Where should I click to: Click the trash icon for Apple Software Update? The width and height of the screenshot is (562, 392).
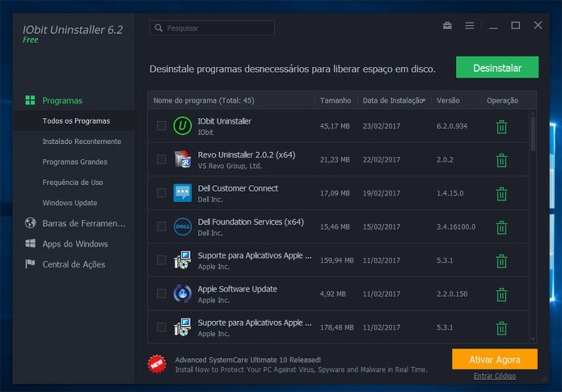click(501, 294)
